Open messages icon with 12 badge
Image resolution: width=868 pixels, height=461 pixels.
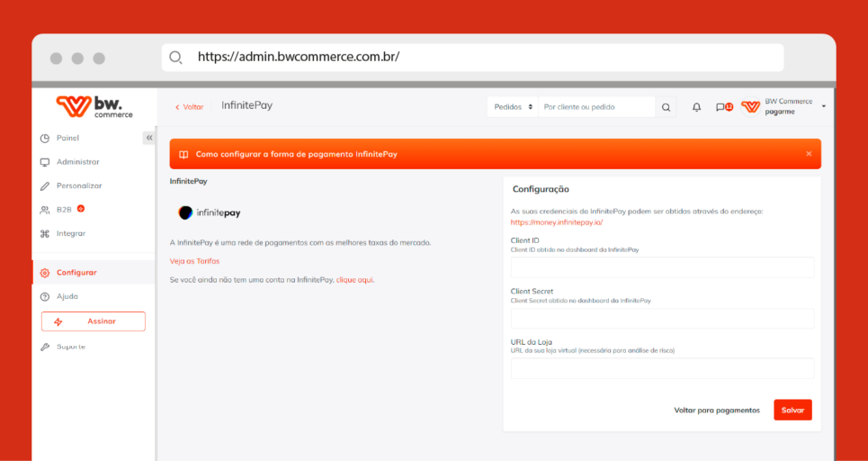[723, 107]
